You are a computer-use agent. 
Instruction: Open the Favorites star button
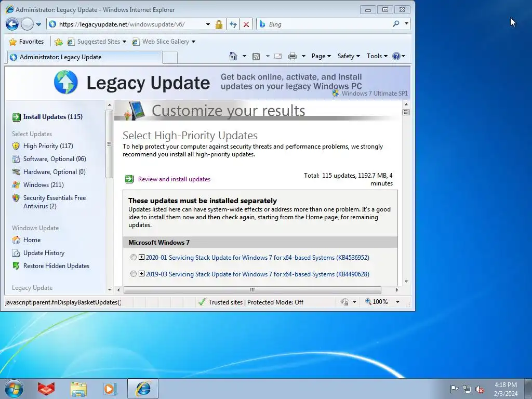tap(26, 42)
